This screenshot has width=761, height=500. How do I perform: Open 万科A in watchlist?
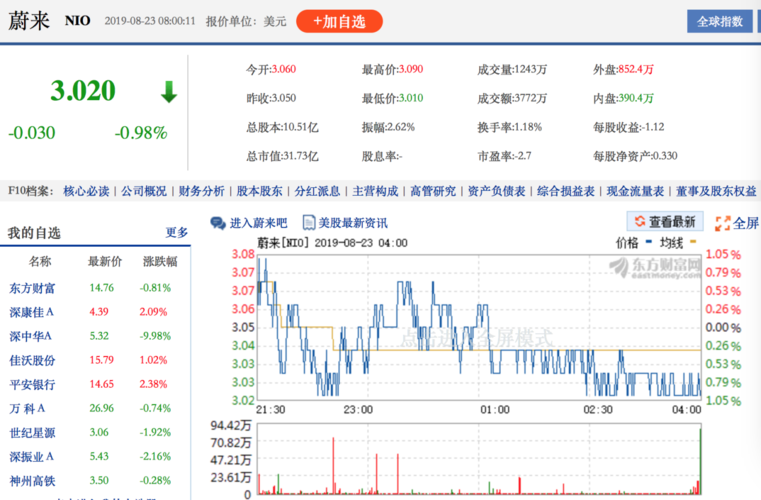[27, 408]
